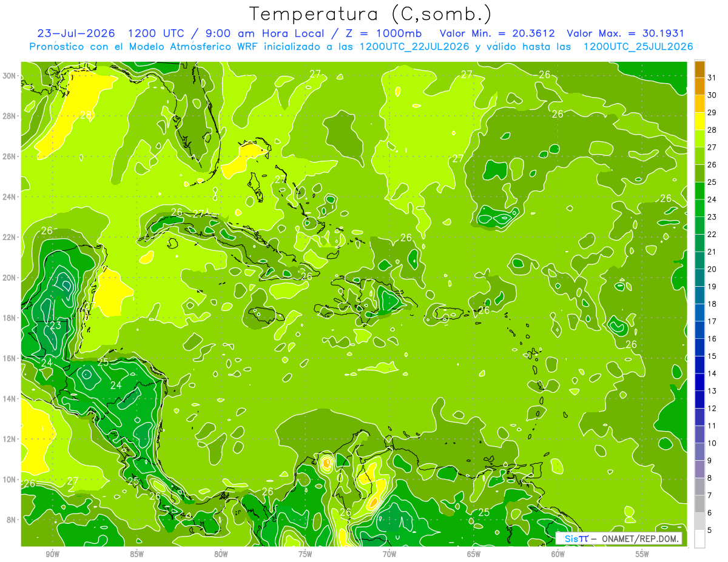Click the 75W longitude axis label
728x562 pixels.
(x=305, y=554)
